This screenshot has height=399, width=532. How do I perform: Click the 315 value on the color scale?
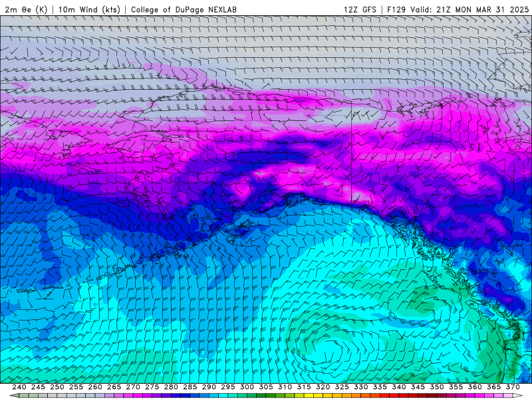tap(304, 387)
